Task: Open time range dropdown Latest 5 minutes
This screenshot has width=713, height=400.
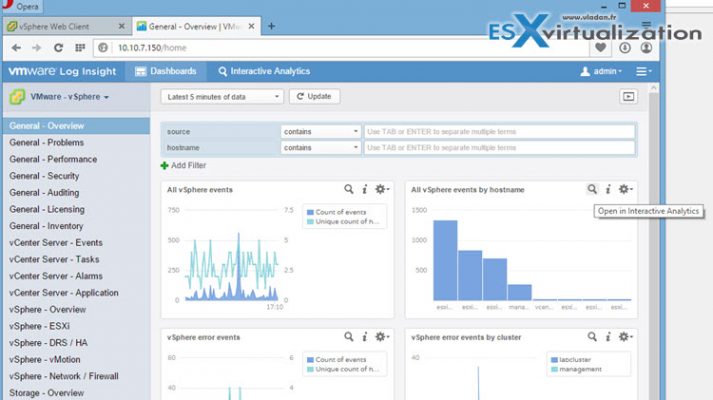Action: point(222,97)
